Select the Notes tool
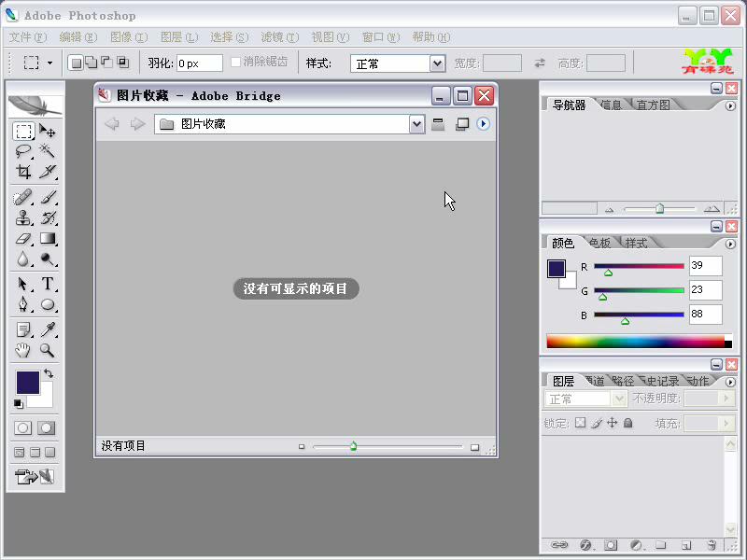This screenshot has width=747, height=560. (23, 329)
